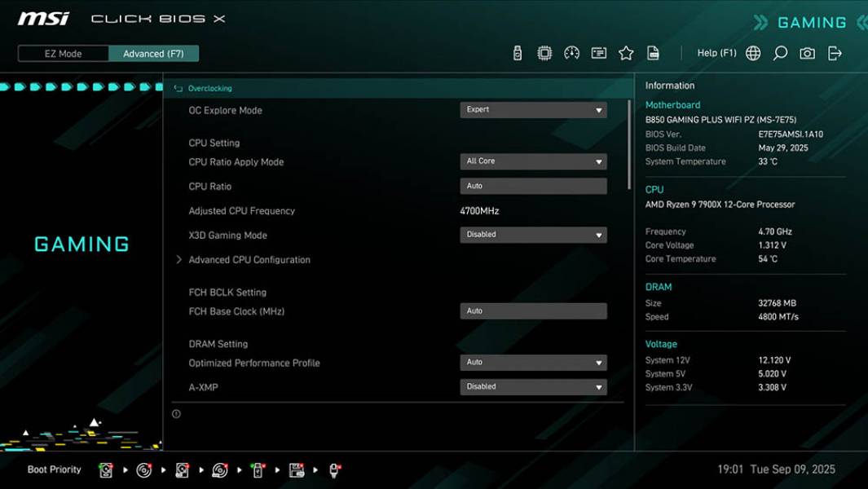Open the OC Explore Mode dropdown
Image resolution: width=868 pixels, height=489 pixels.
[x=533, y=109]
